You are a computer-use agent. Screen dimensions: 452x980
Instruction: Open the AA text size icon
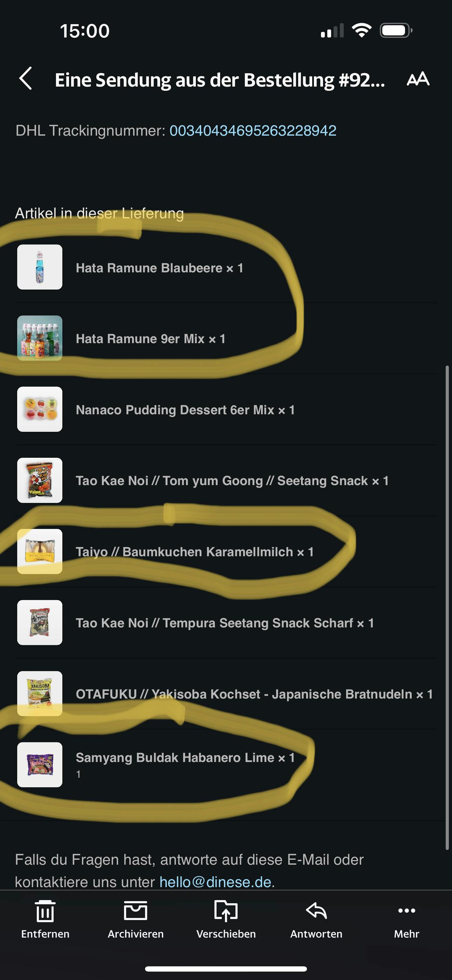click(x=418, y=79)
